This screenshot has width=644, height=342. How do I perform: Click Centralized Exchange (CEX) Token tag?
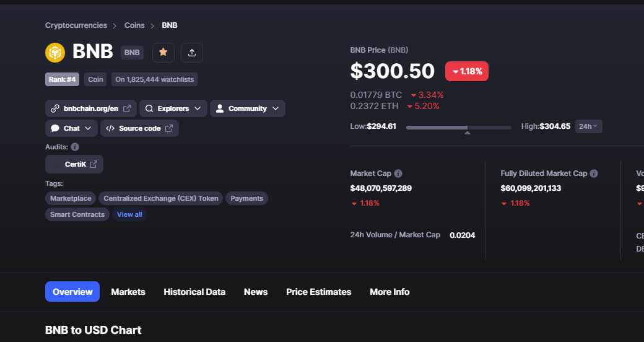point(160,198)
